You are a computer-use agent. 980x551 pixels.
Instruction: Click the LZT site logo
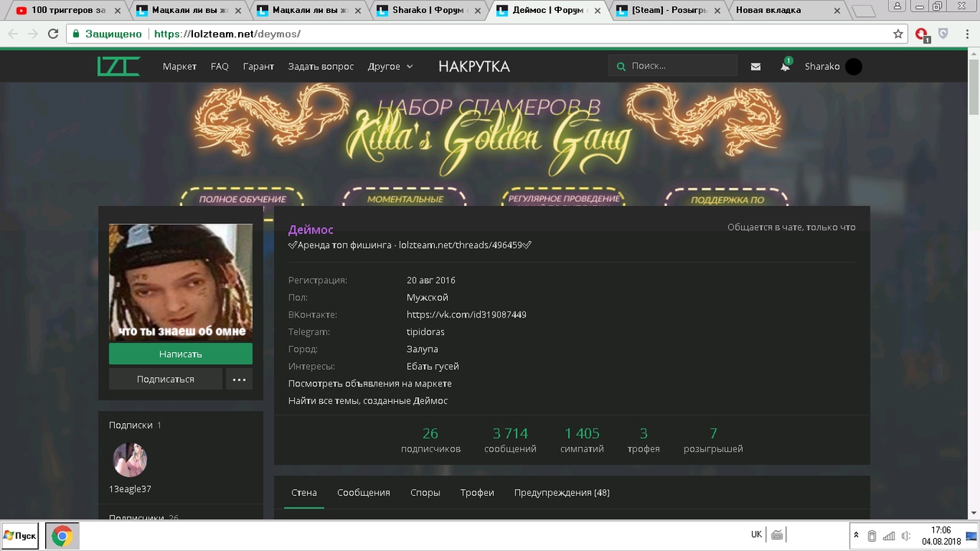click(119, 67)
